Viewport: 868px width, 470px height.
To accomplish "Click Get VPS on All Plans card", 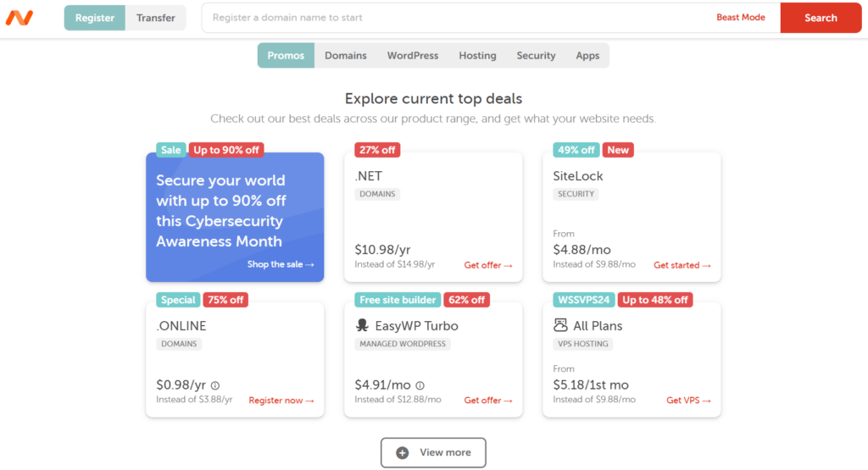I will tap(688, 401).
